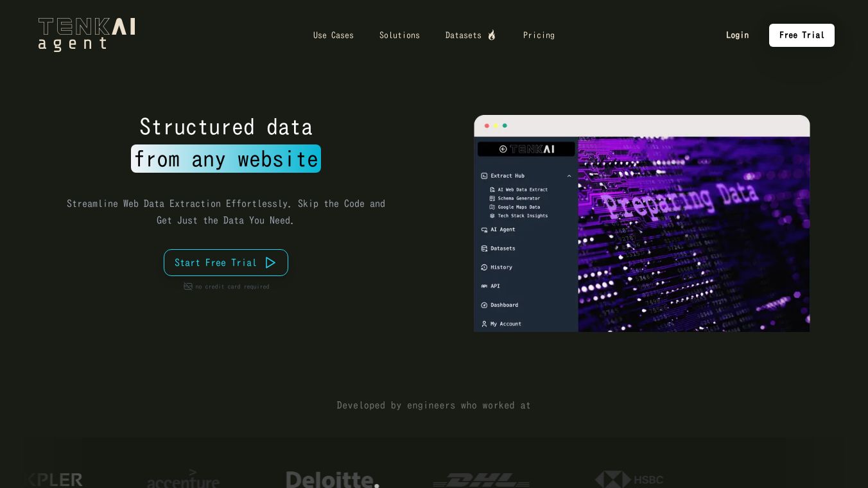Open the Use Cases menu
Viewport: 868px width, 488px height.
click(333, 35)
